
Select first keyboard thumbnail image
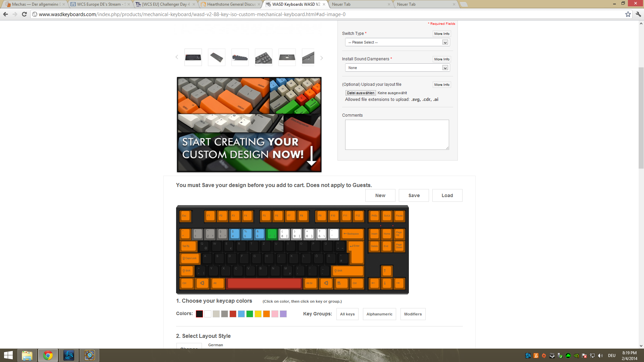193,58
